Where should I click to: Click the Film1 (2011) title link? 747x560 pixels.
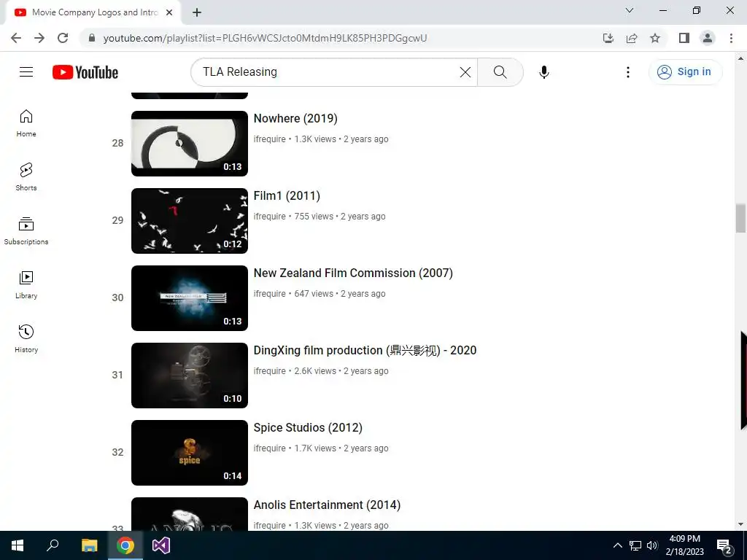[287, 195]
